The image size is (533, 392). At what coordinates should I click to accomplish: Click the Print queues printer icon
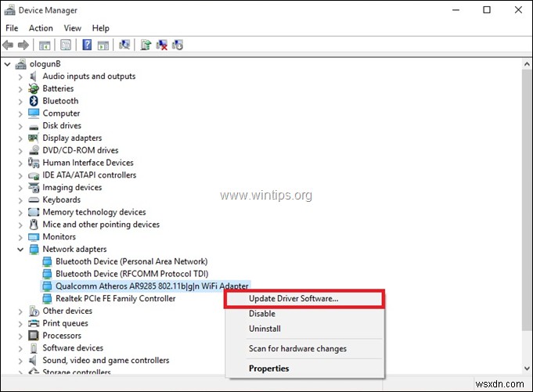[x=34, y=323]
